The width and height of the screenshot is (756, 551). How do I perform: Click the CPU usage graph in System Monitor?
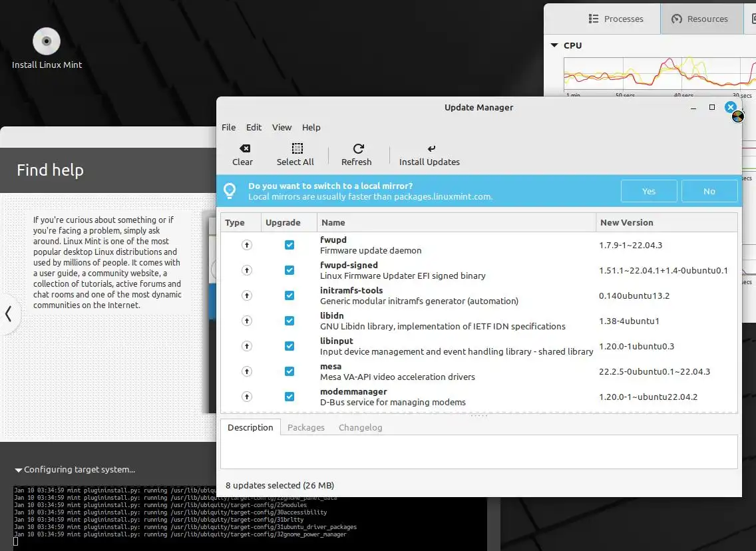pos(660,75)
